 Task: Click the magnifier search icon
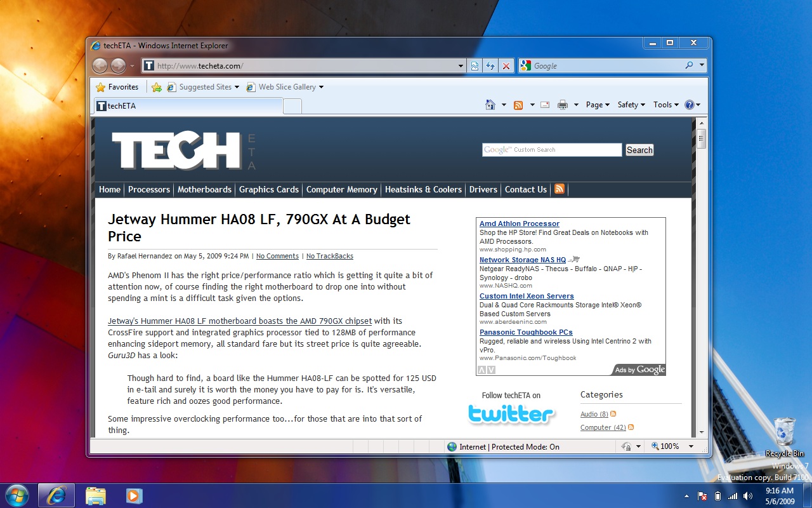click(690, 65)
